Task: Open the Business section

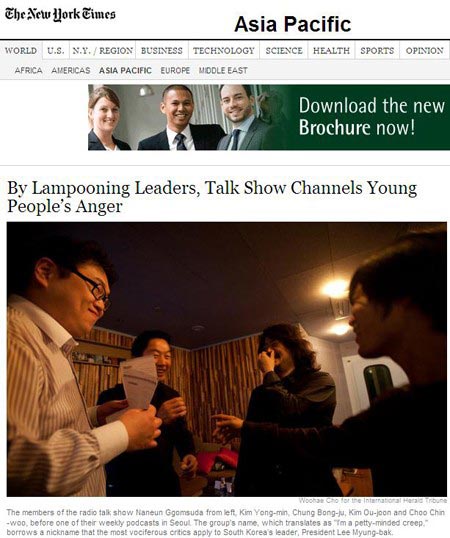Action: point(162,50)
